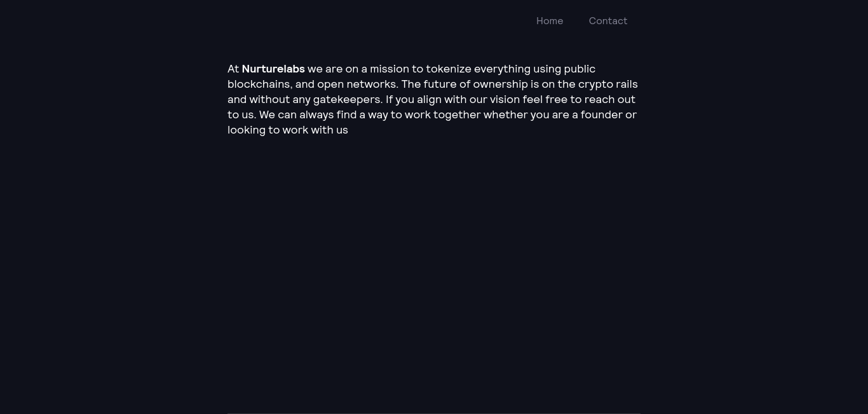
Task: Click the word "tokenize" in the paragraph
Action: click(449, 69)
